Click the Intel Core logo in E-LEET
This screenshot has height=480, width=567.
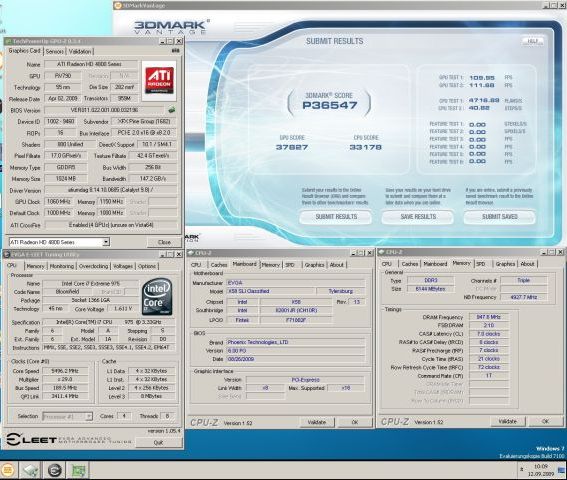pos(157,297)
